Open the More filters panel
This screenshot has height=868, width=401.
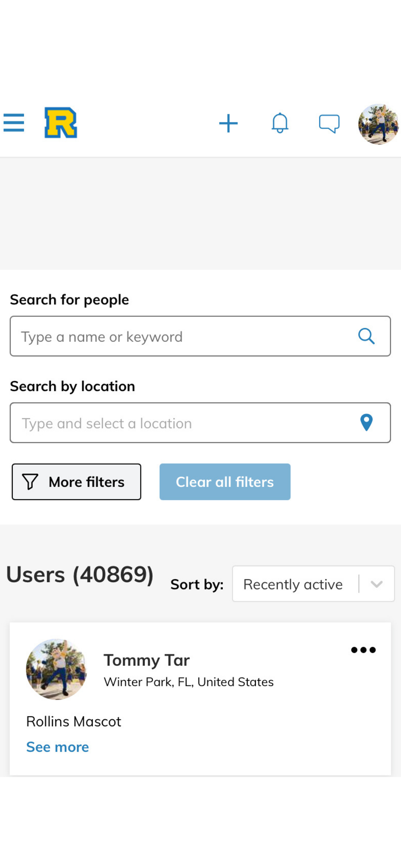(77, 482)
